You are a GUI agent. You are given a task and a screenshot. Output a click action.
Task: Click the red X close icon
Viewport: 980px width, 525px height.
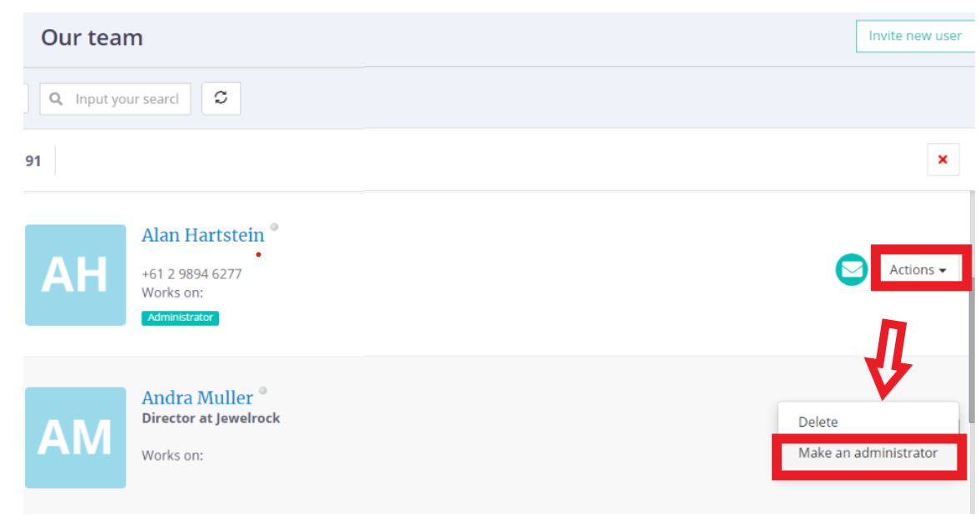943,159
